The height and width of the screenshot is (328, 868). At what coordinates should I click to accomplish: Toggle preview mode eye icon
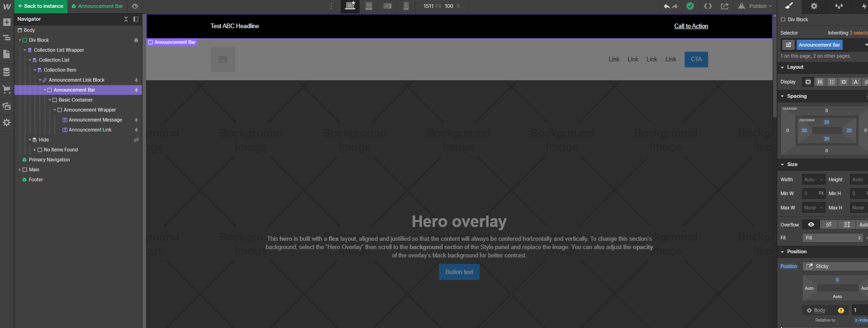coord(135,6)
